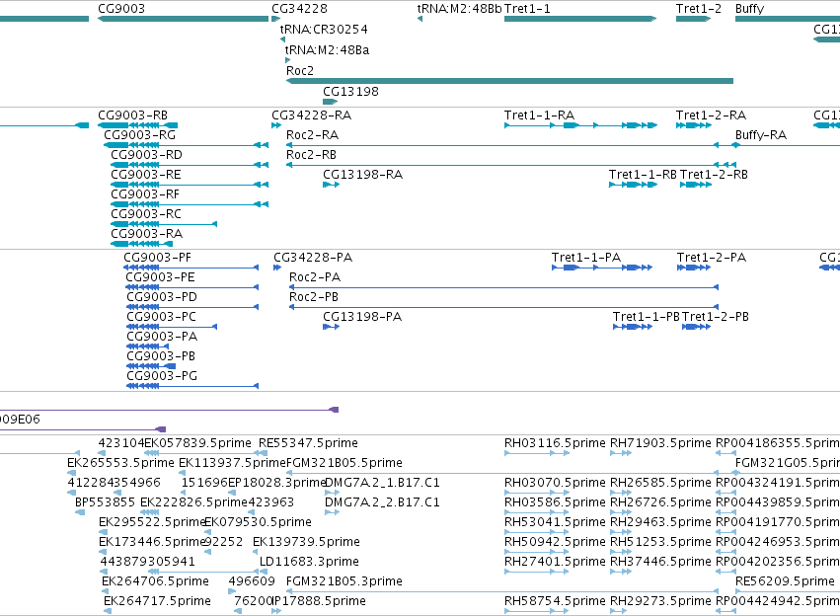Select transcript CG9003-RB
The width and height of the screenshot is (840, 616).
[132, 115]
